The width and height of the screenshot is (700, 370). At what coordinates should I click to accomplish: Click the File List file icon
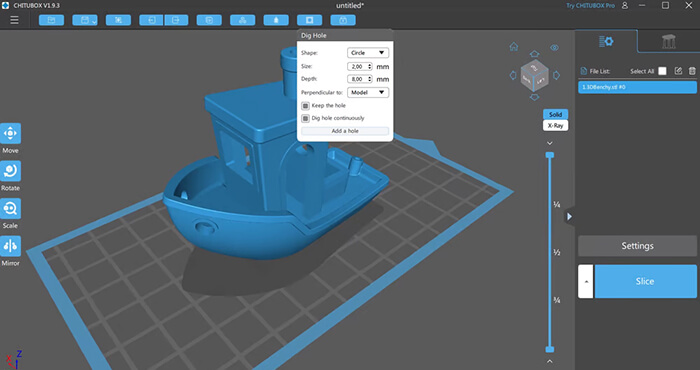[583, 71]
